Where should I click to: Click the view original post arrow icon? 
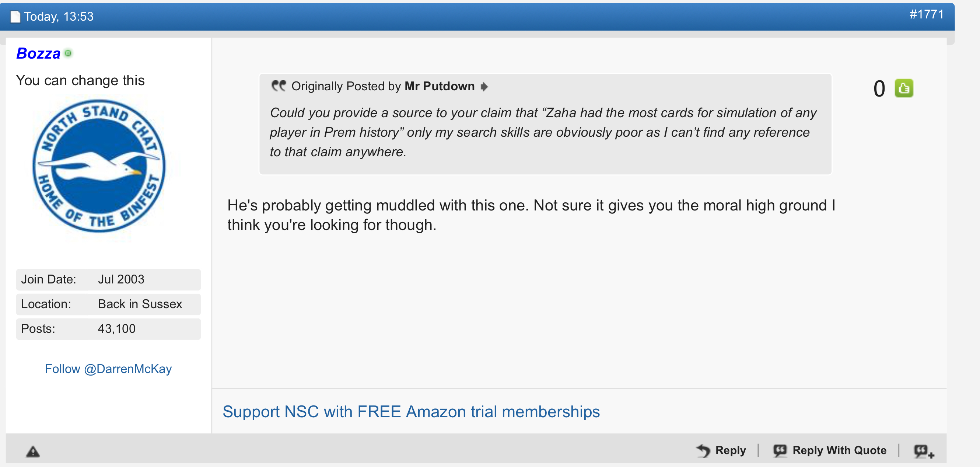pos(484,86)
